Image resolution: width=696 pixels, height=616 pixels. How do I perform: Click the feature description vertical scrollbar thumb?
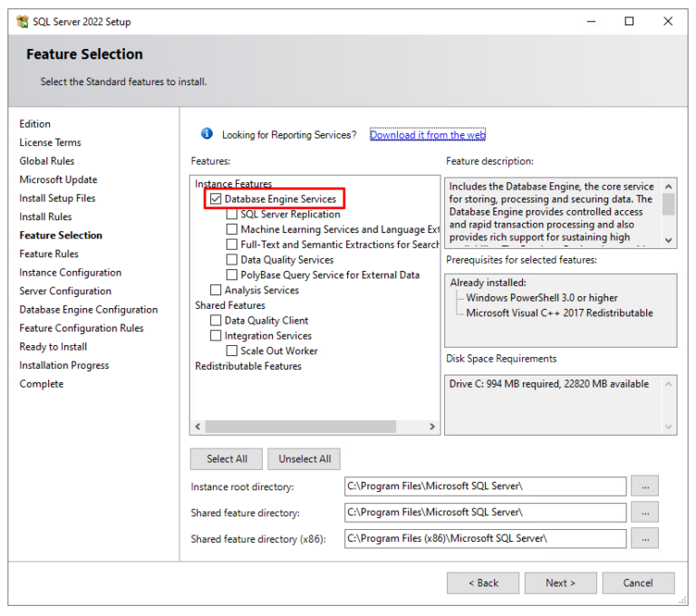(x=669, y=205)
